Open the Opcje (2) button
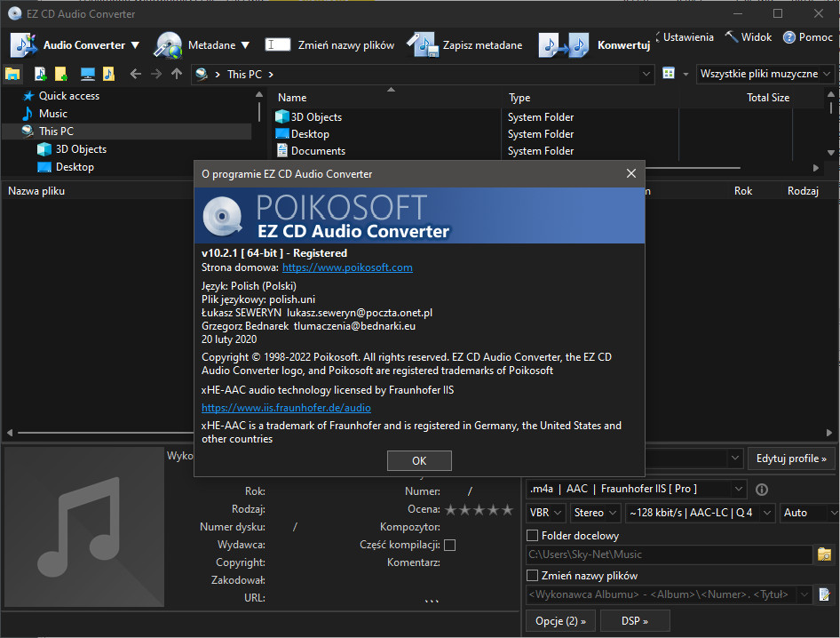Image resolution: width=840 pixels, height=638 pixels. click(560, 621)
